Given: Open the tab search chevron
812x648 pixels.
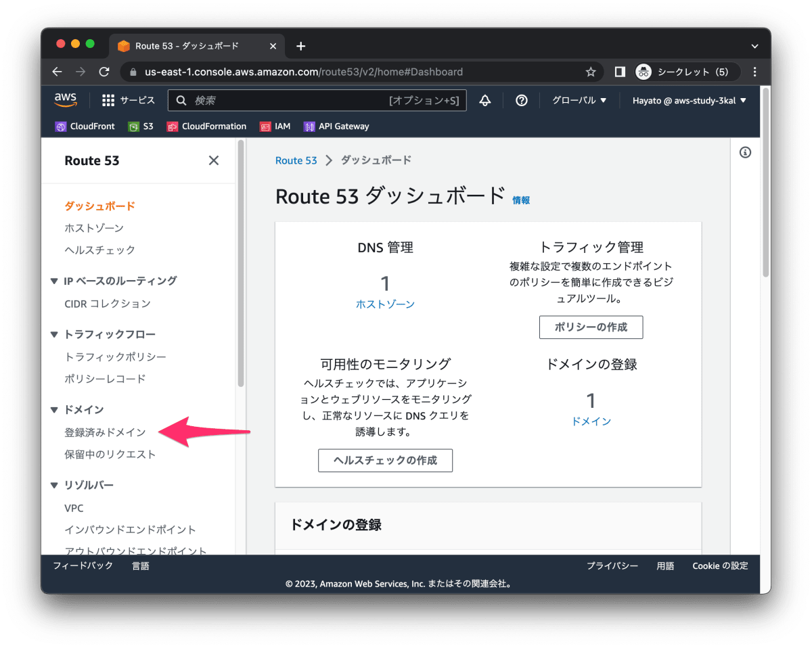Looking at the screenshot, I should point(755,46).
